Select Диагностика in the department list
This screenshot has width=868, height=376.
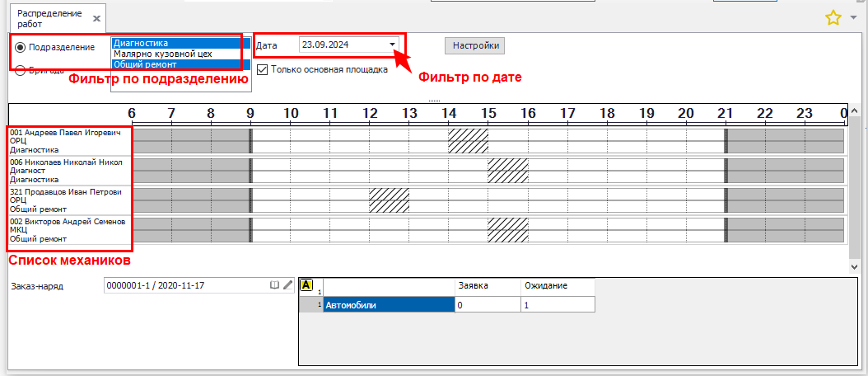(x=169, y=43)
